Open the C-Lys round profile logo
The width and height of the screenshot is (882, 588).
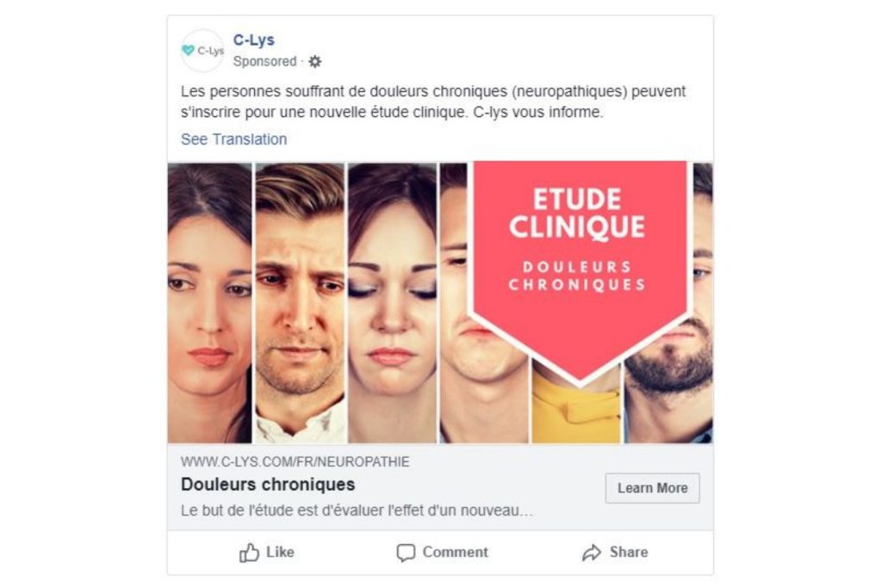coord(202,51)
